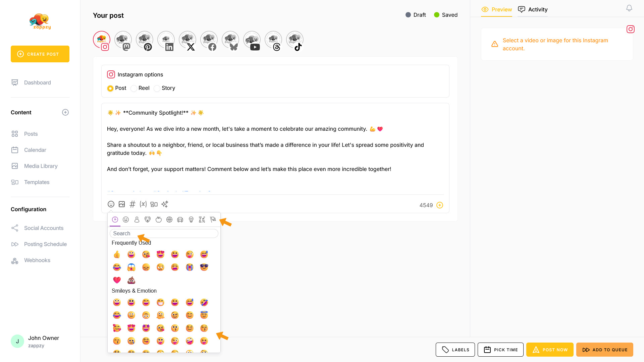
Task: Open the emoji picker smiley icon
Action: click(111, 204)
